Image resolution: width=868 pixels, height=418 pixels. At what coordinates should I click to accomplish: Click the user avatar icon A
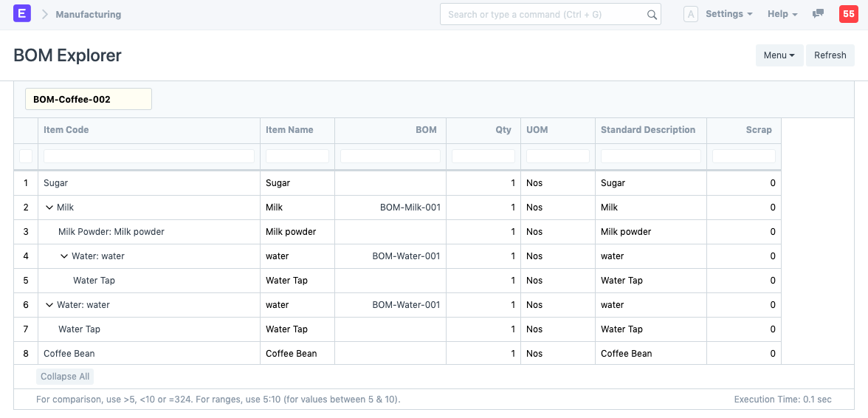(x=690, y=14)
